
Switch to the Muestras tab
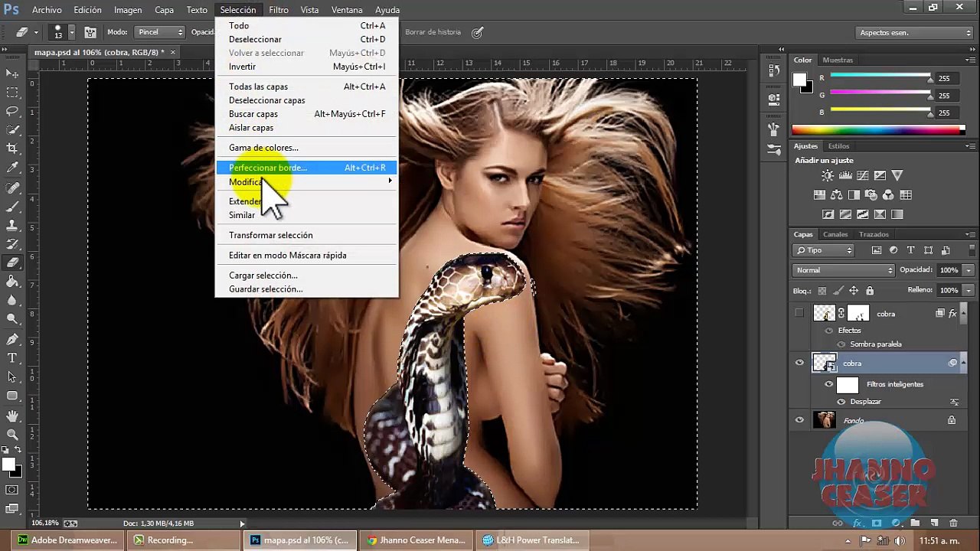point(838,60)
